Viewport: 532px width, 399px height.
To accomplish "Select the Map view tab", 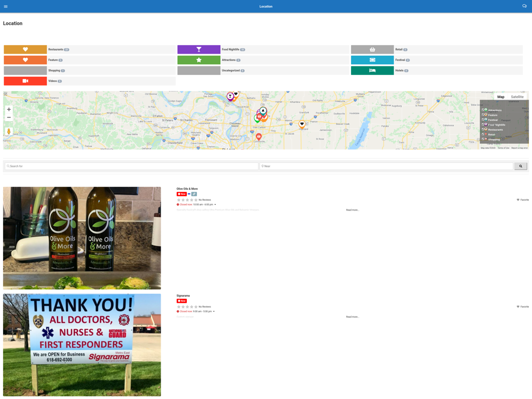I will [x=501, y=97].
